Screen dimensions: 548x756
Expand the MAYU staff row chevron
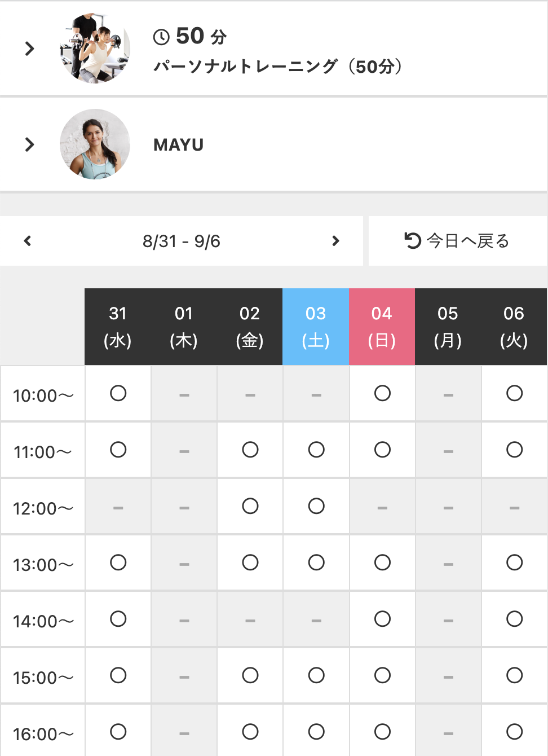coord(30,145)
